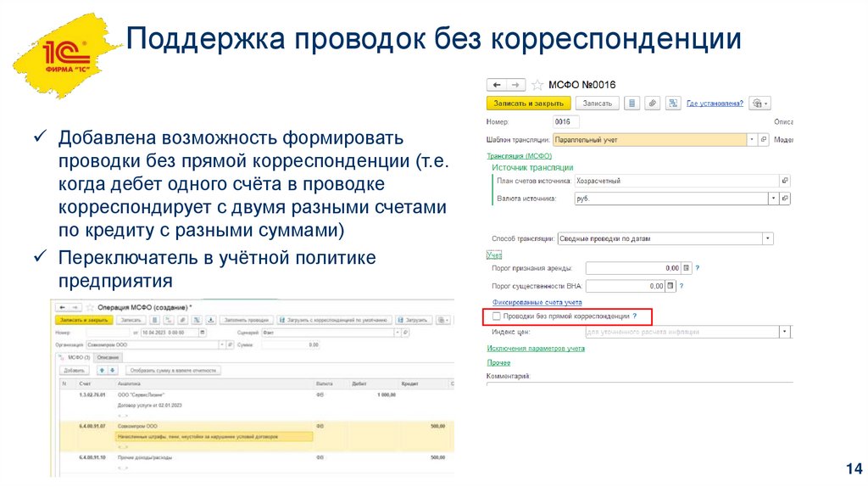Click the forward arrow in Операция МСФО form
Image resolution: width=868 pixels, height=487 pixels.
75,307
